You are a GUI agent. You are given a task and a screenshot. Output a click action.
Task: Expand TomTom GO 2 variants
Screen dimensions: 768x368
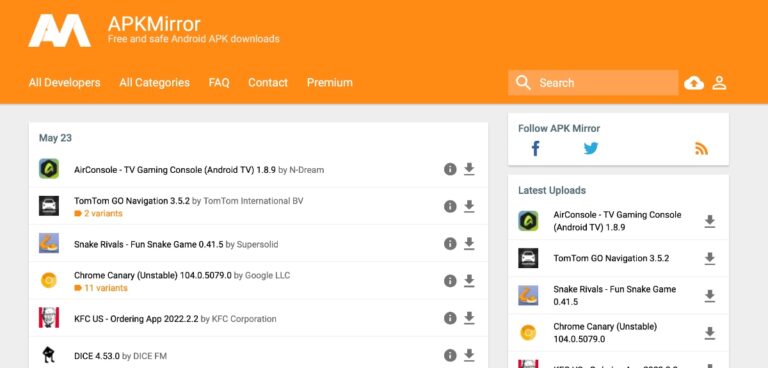[98, 214]
